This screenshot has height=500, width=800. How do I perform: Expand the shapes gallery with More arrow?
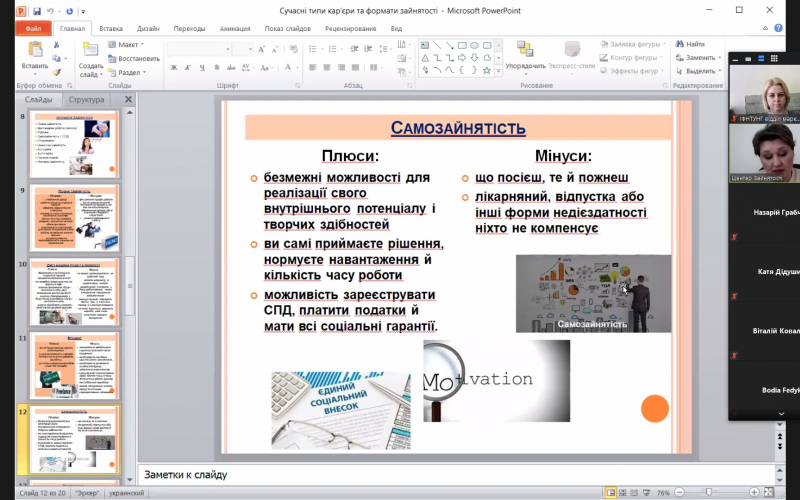click(x=498, y=71)
